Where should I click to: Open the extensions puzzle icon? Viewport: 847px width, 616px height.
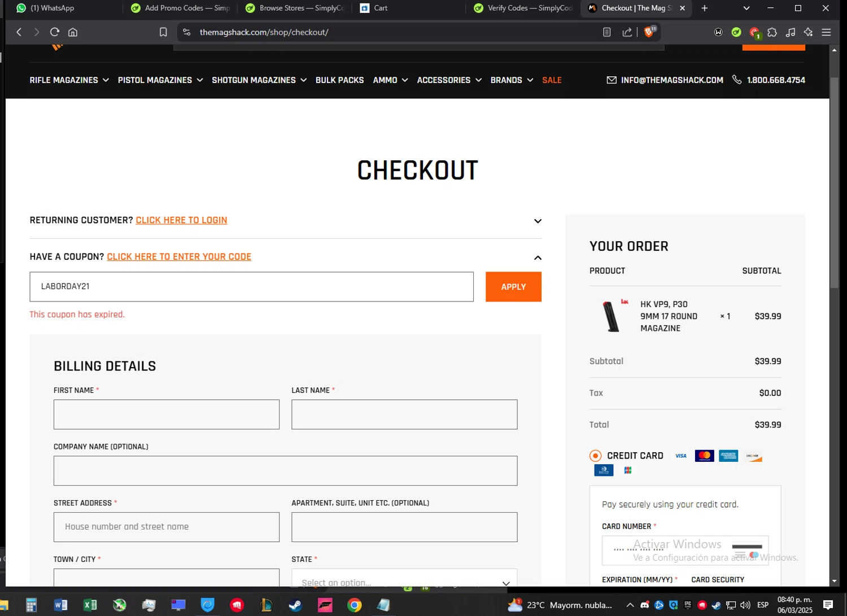pos(772,32)
